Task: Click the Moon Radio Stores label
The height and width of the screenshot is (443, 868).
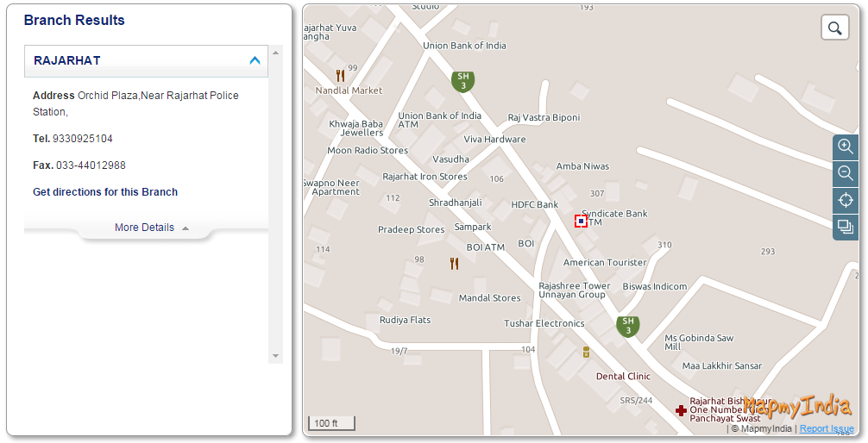Action: (368, 151)
